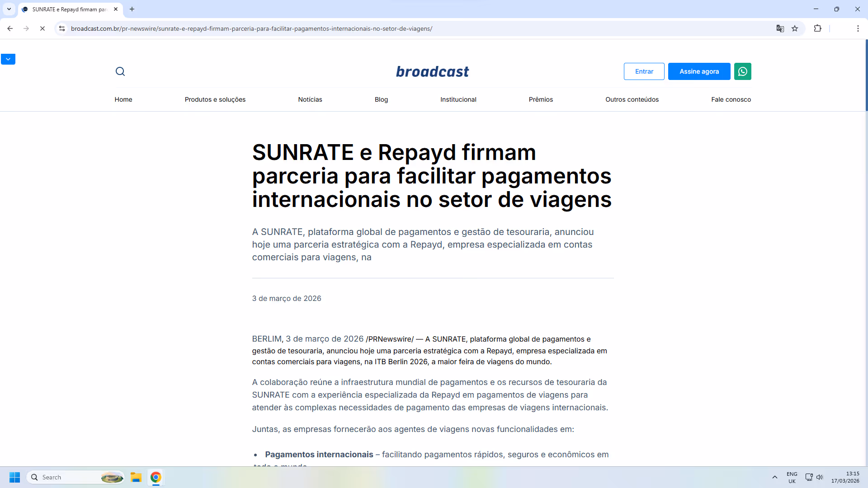Open the Prêmios menu item
Screen dimensions: 868x488
coord(541,99)
